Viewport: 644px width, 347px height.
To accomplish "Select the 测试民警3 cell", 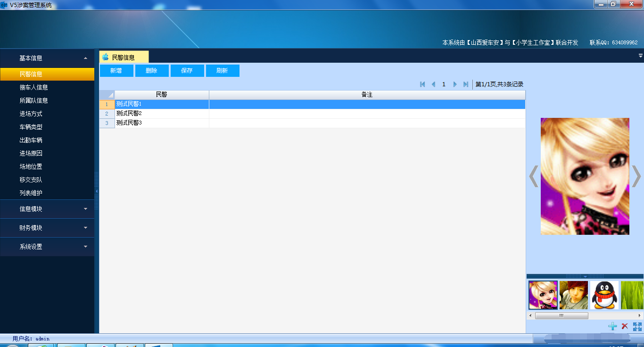I will point(162,123).
